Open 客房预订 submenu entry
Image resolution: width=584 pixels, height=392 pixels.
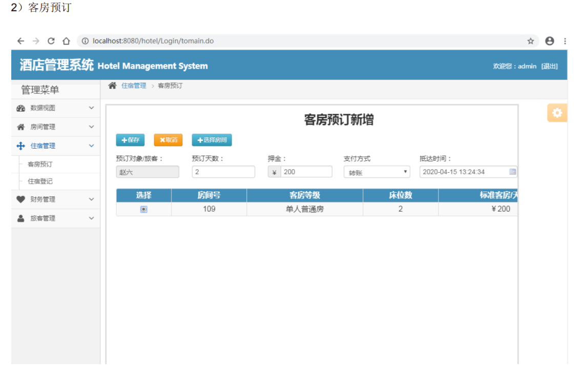[40, 164]
